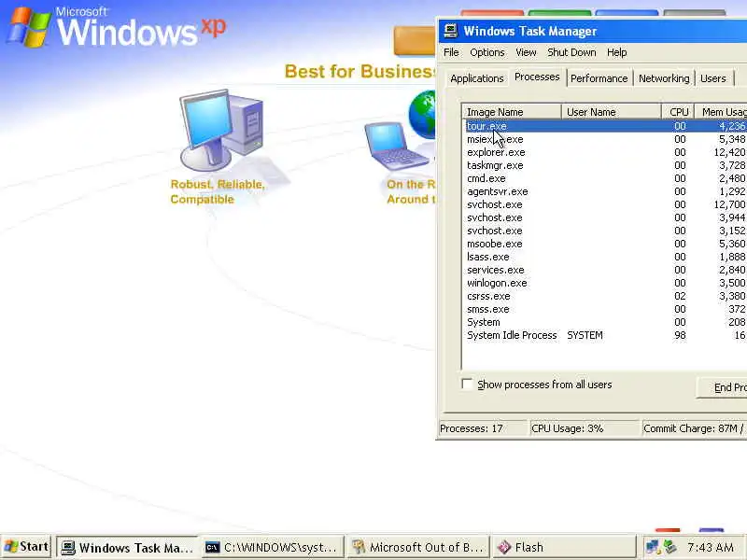Select the smss.exe process
747x560 pixels.
(606, 309)
